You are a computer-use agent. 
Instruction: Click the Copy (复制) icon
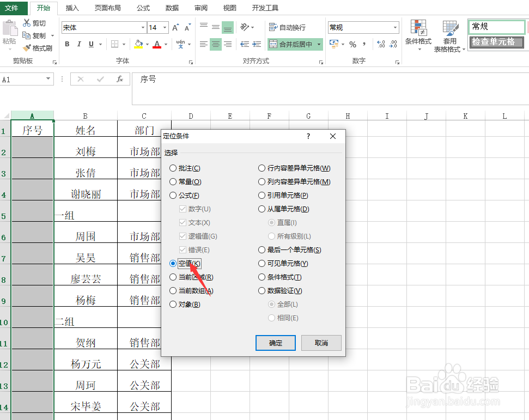coord(26,35)
